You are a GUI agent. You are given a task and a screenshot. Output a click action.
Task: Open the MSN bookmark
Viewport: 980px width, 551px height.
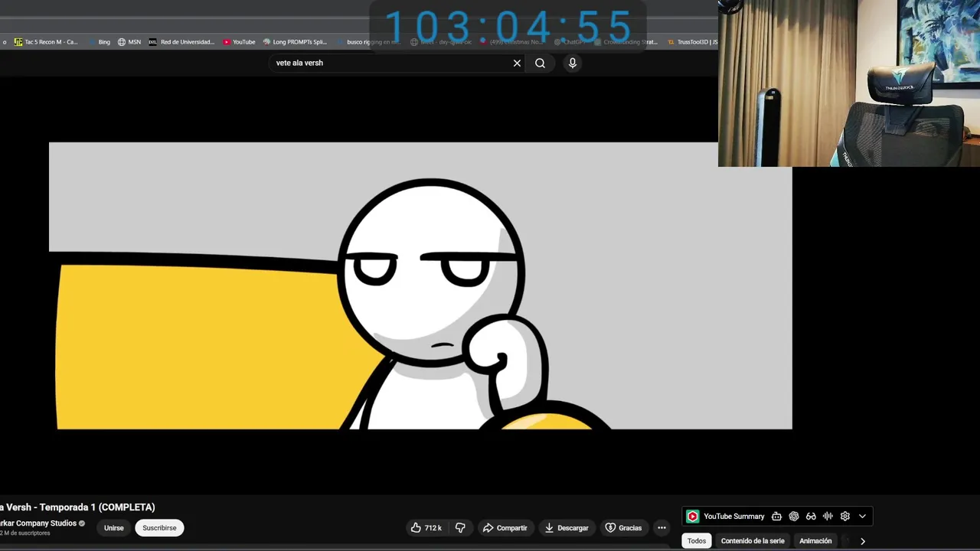pyautogui.click(x=129, y=42)
